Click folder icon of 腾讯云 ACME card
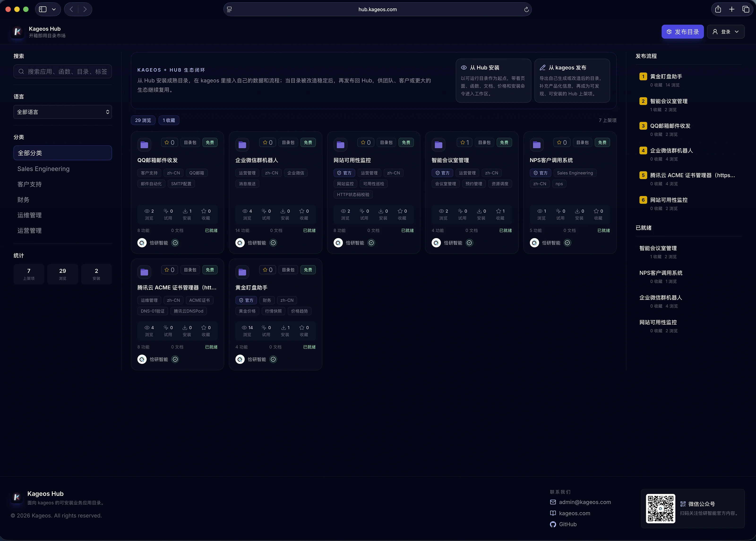The image size is (756, 541). pyautogui.click(x=144, y=272)
